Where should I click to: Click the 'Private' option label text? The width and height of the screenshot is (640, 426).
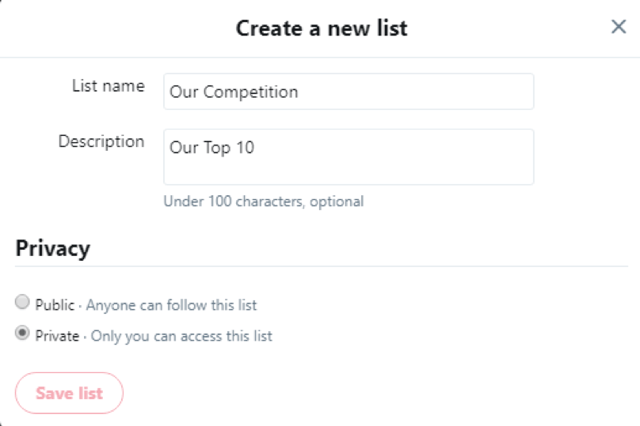57,336
